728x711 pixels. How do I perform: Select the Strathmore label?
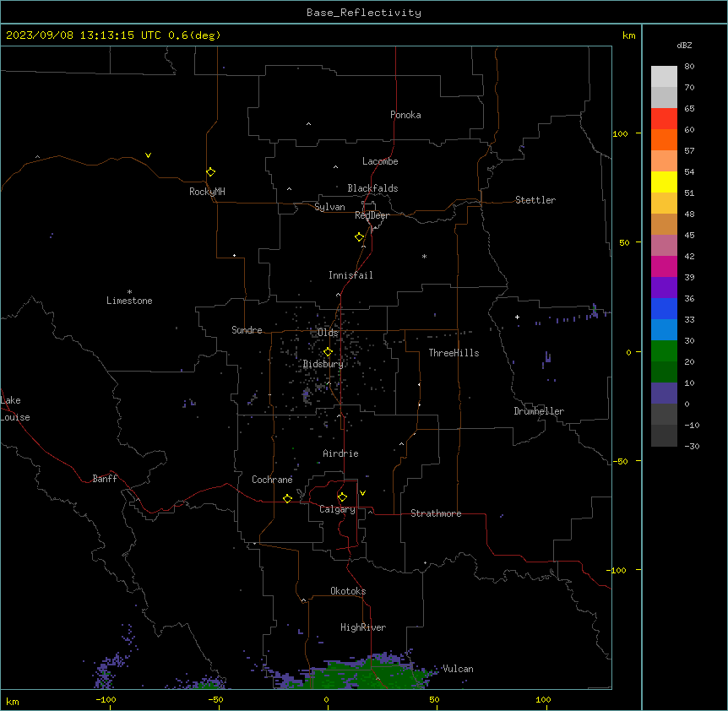pyautogui.click(x=436, y=513)
